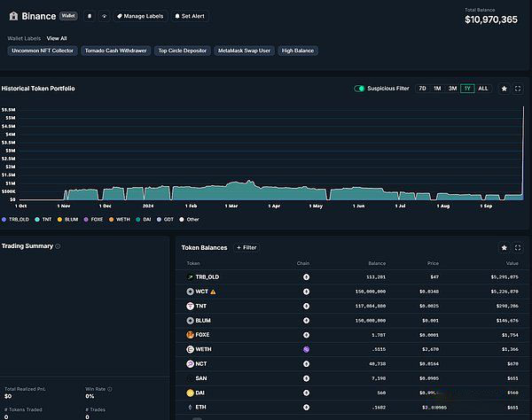Open Token Balances in fullscreen

tap(518, 248)
